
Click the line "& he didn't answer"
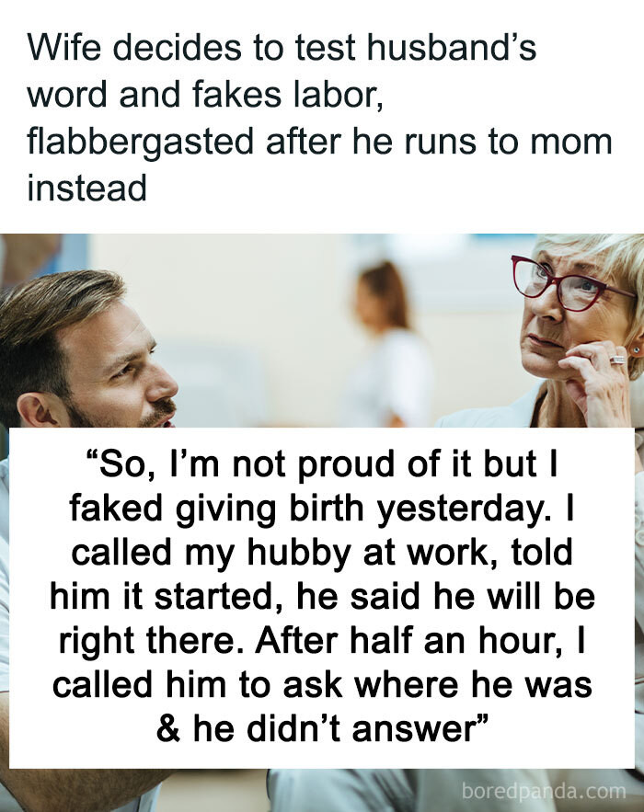(x=322, y=729)
